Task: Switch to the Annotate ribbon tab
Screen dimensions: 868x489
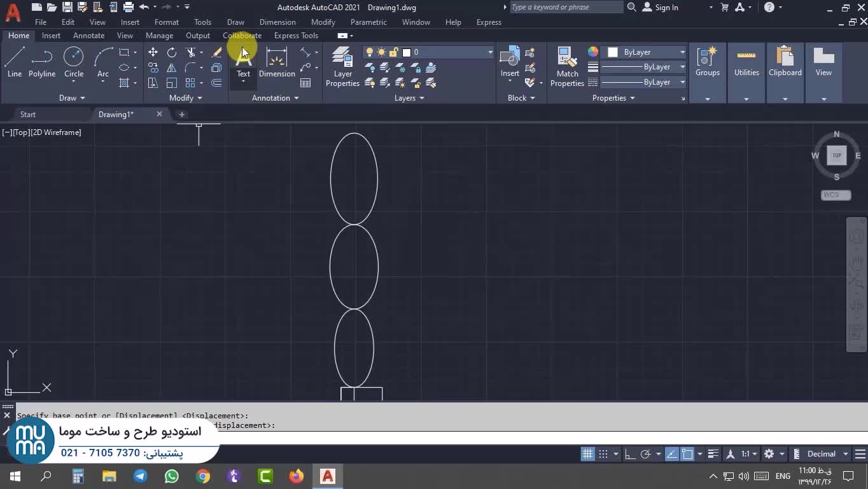Action: tap(88, 36)
